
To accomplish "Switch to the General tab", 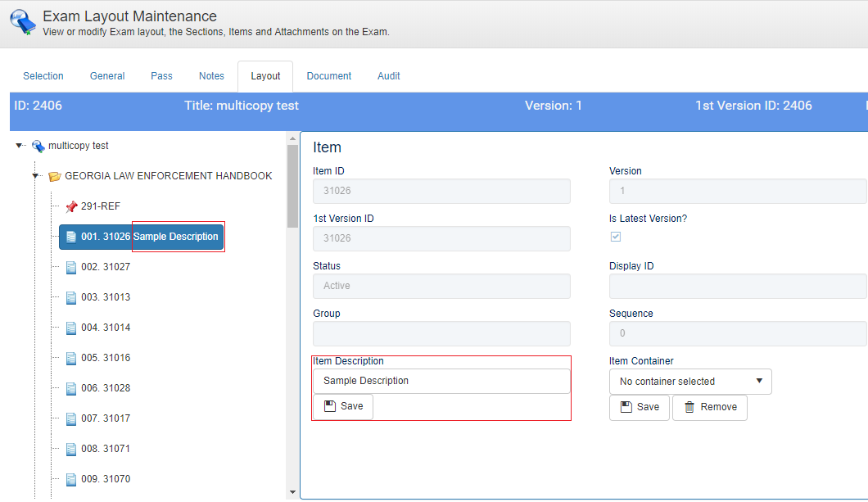I will [107, 76].
